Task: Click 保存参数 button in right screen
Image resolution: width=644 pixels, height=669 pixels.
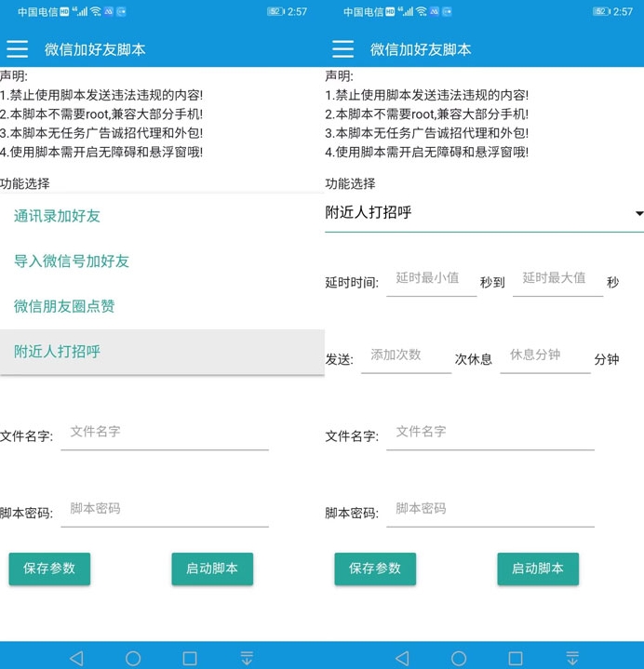Action: pyautogui.click(x=375, y=569)
